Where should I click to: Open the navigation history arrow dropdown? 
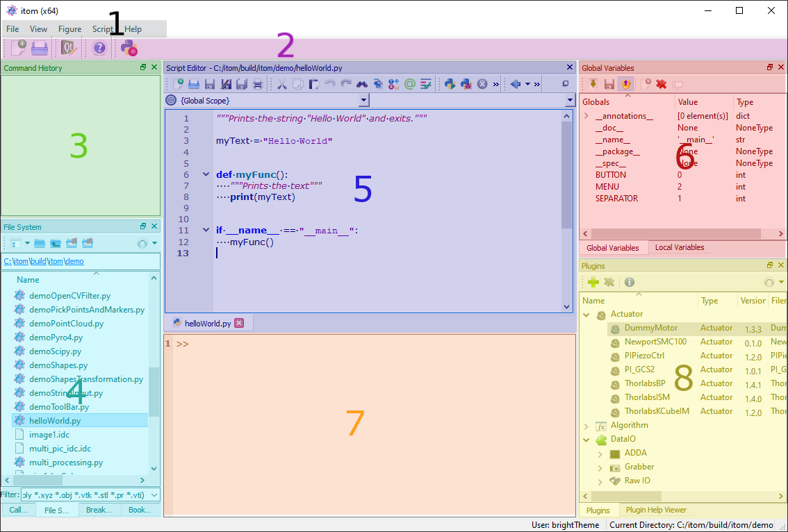coord(527,84)
